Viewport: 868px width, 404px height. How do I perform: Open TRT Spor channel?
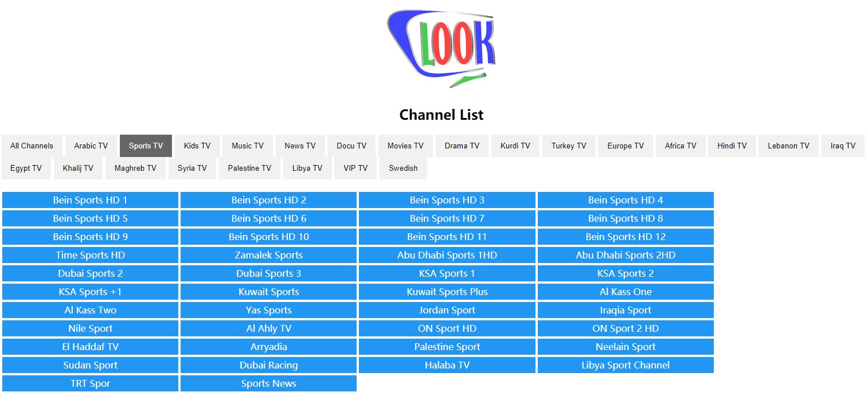click(x=90, y=383)
